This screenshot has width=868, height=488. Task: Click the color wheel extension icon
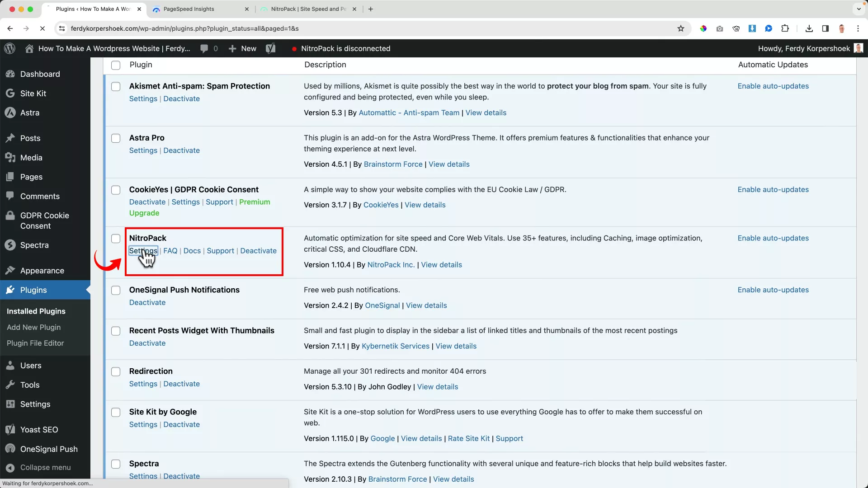tap(703, 28)
